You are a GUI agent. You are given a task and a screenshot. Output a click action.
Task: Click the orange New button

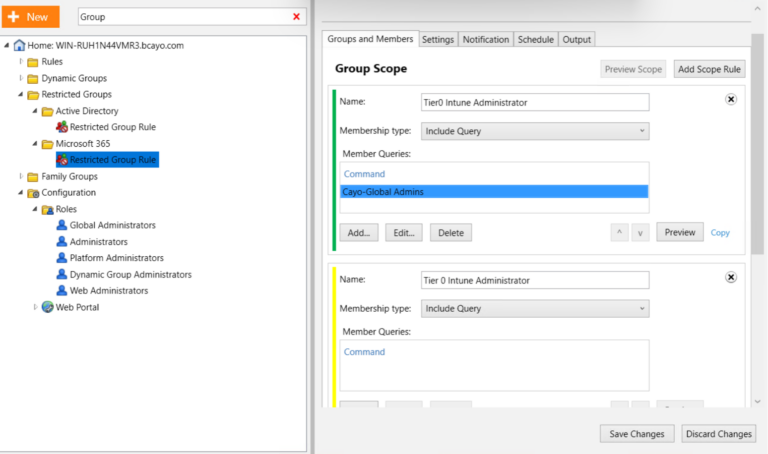click(30, 17)
